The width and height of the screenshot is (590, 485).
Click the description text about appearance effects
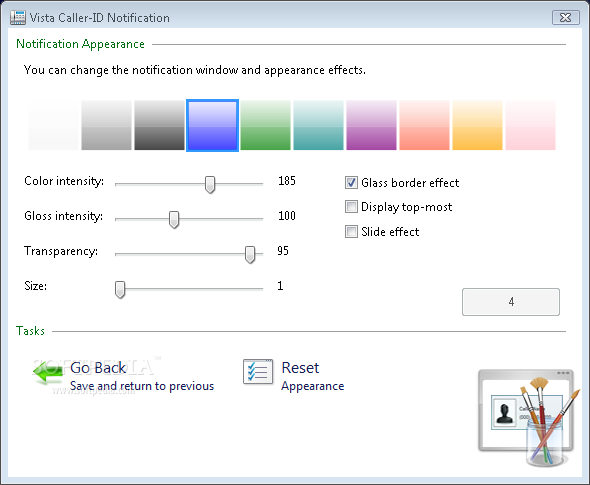tap(195, 70)
